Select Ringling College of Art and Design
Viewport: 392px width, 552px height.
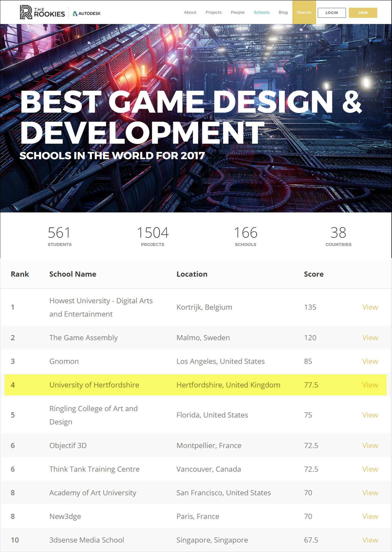coord(93,415)
